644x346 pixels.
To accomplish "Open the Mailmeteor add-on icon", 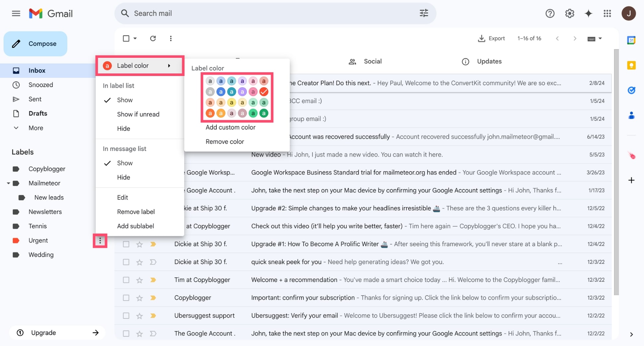I will coord(631,156).
